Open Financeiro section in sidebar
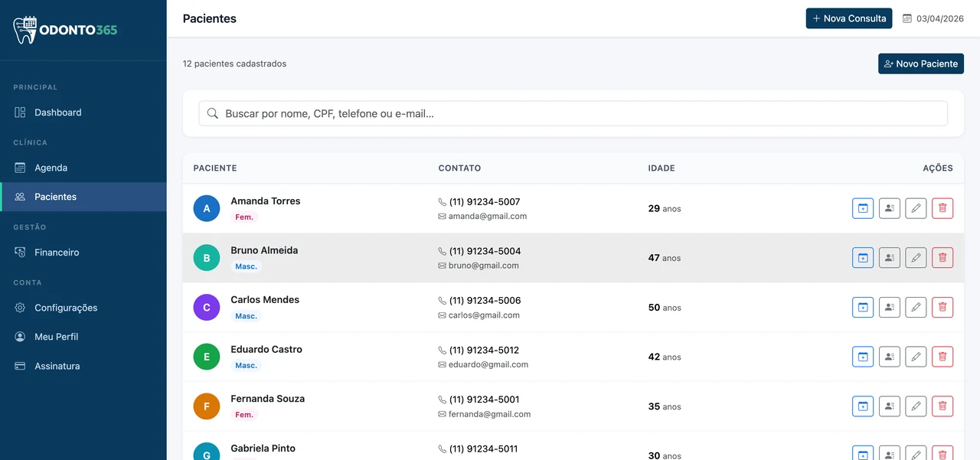This screenshot has width=980, height=460. click(x=57, y=253)
